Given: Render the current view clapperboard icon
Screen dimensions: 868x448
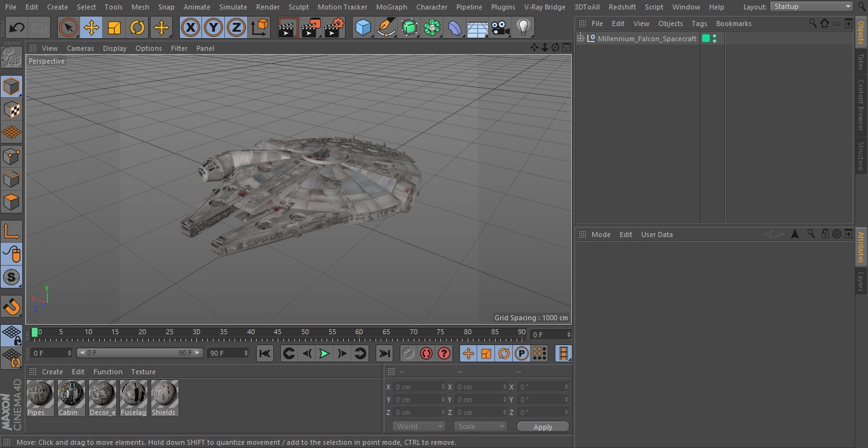Looking at the screenshot, I should [x=288, y=27].
